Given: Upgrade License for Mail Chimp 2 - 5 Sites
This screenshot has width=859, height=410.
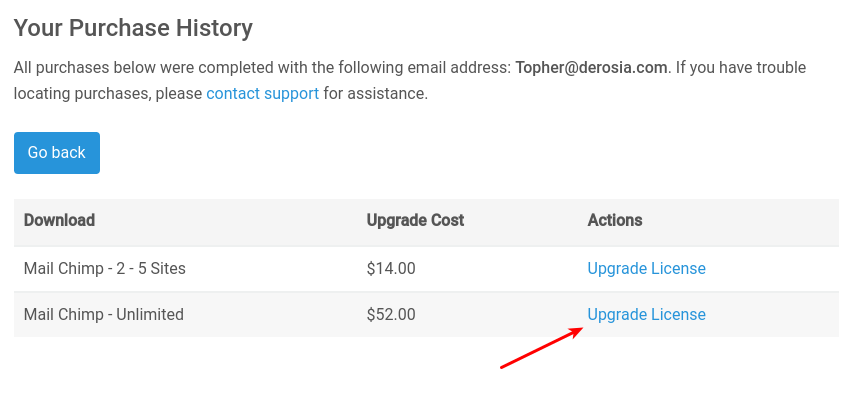Looking at the screenshot, I should point(646,269).
